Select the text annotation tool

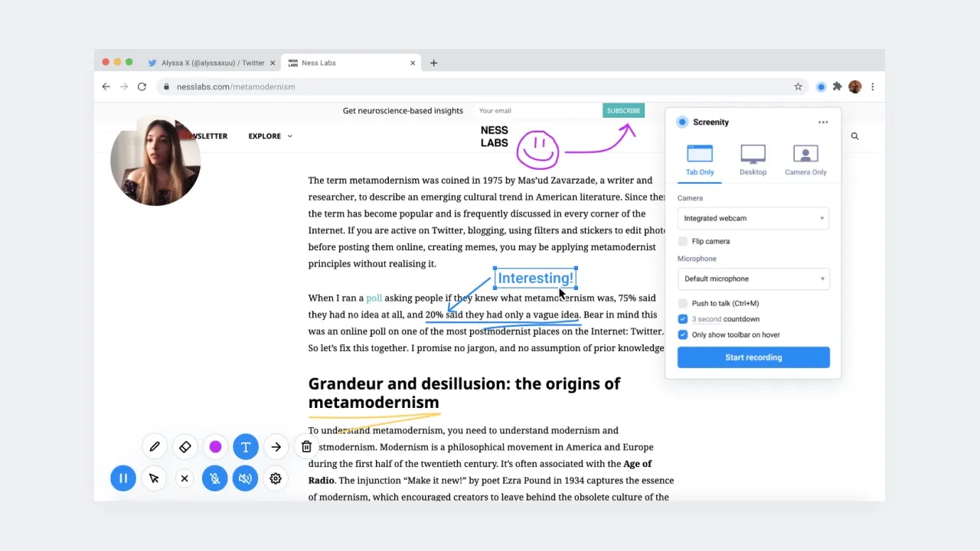click(246, 447)
